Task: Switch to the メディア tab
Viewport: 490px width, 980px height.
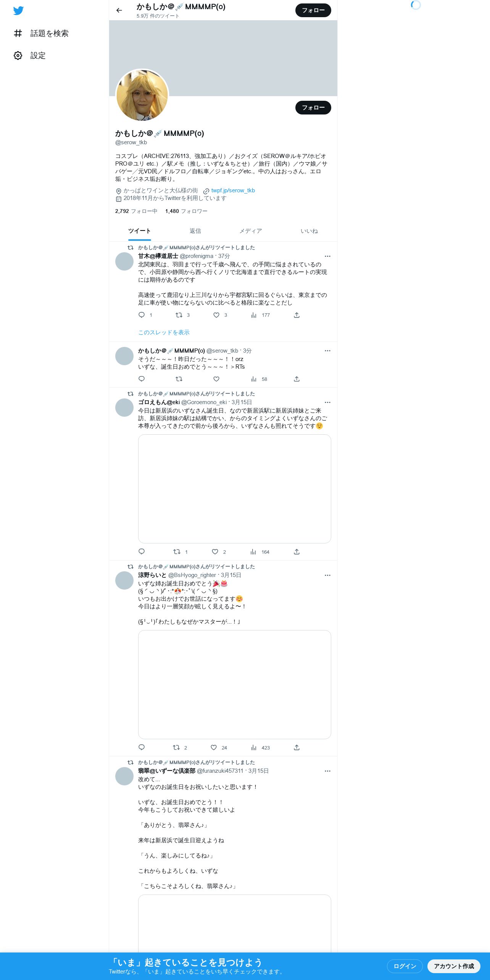Action: pos(251,231)
